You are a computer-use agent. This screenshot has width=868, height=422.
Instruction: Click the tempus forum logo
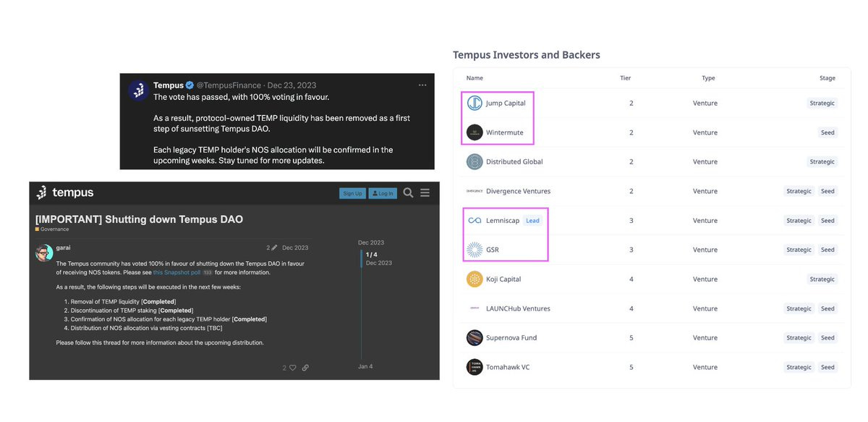click(x=64, y=193)
